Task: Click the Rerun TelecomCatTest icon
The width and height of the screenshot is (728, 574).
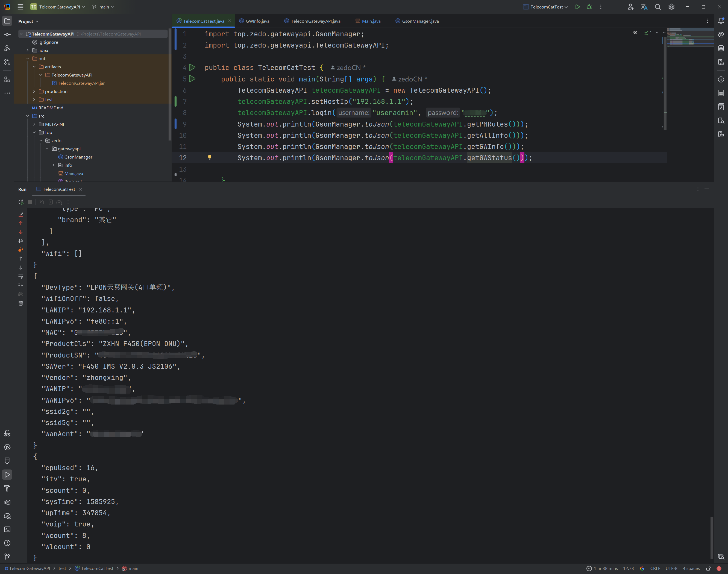Action: point(21,202)
